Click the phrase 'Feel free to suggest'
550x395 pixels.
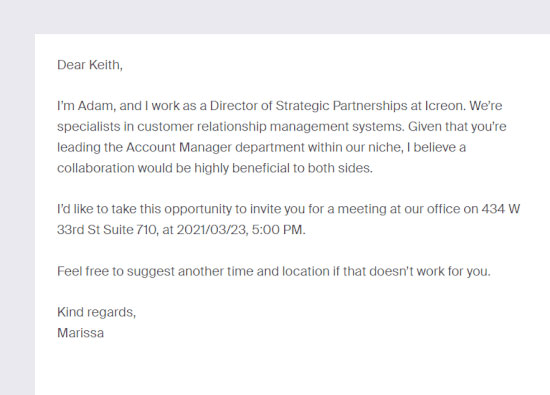pyautogui.click(x=116, y=272)
